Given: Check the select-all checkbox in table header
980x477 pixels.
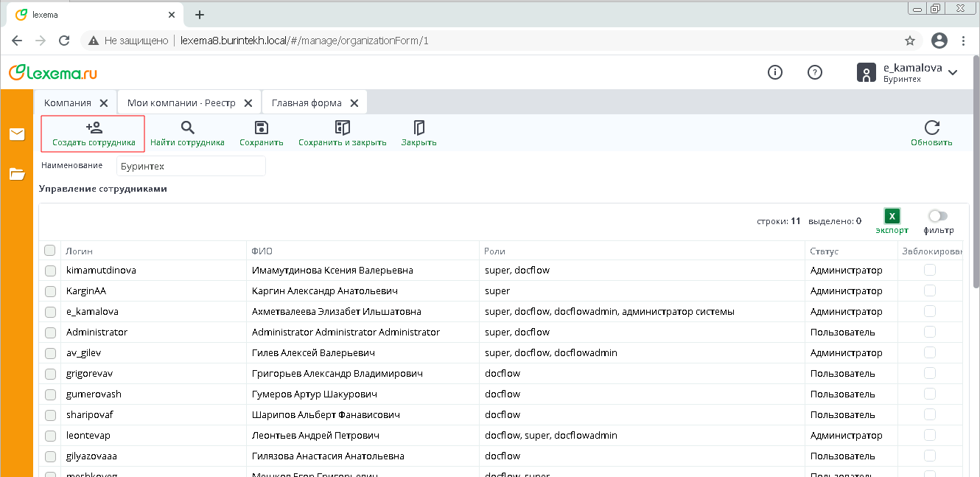Looking at the screenshot, I should pyautogui.click(x=50, y=251).
